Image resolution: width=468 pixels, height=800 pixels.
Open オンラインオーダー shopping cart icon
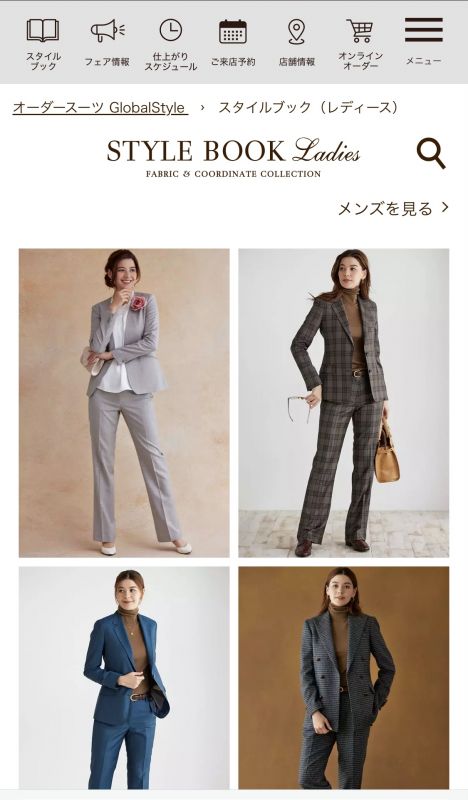pyautogui.click(x=360, y=31)
